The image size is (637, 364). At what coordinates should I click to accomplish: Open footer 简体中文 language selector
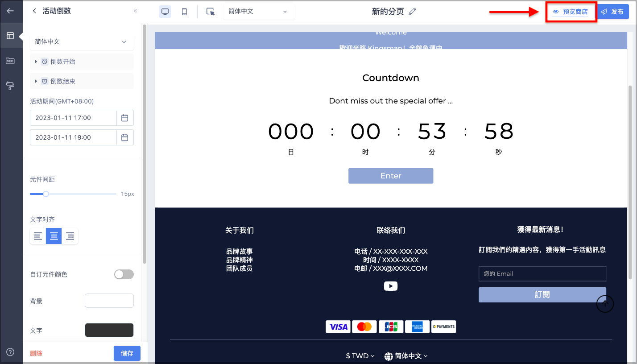click(x=406, y=356)
